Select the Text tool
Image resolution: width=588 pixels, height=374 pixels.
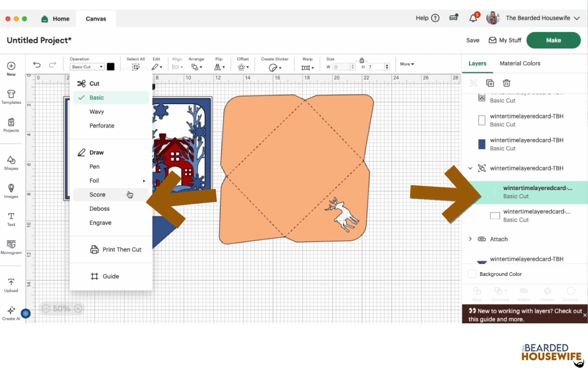11,219
